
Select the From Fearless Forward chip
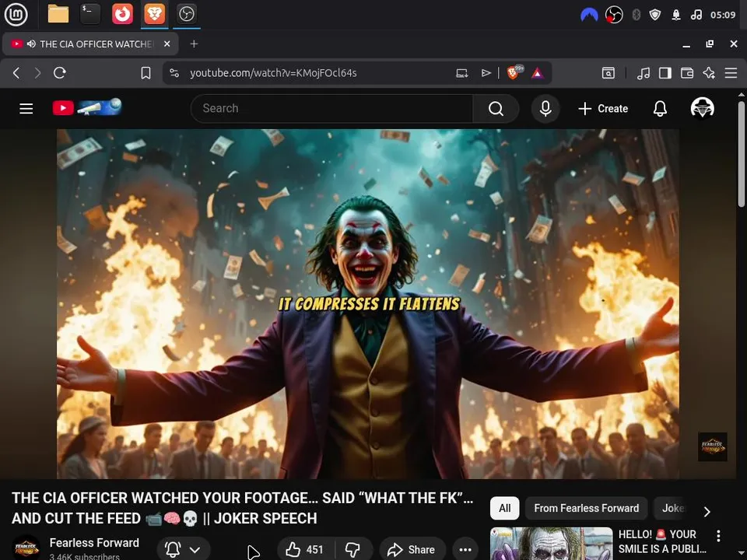[x=586, y=508]
